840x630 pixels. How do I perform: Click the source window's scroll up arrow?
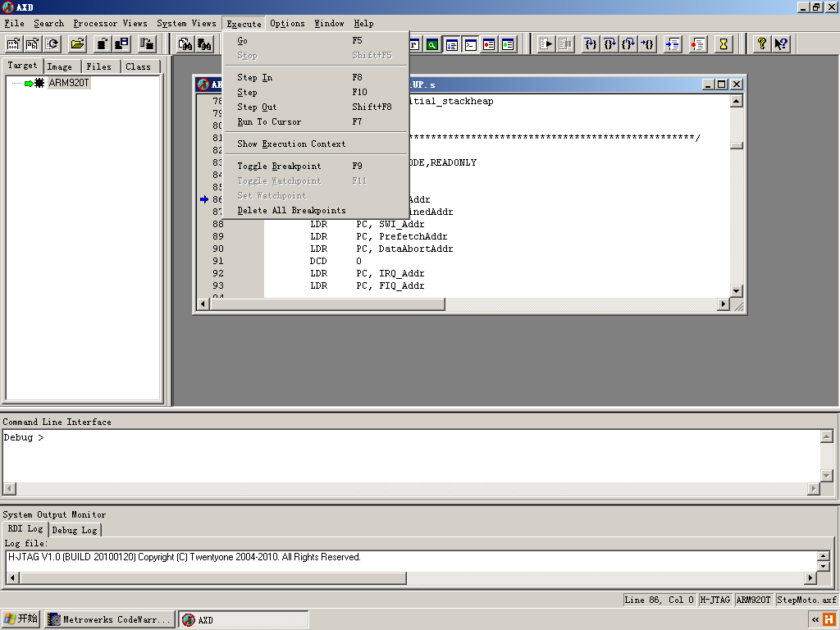[x=736, y=101]
